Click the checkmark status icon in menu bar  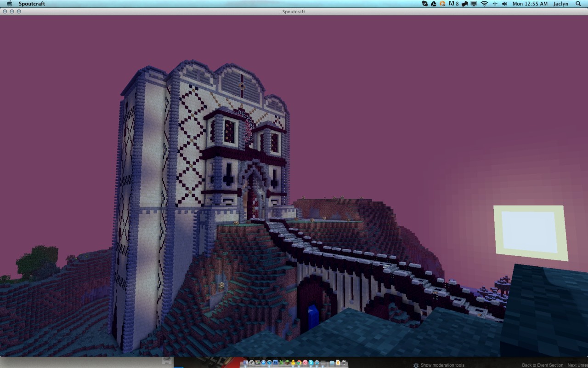click(424, 4)
